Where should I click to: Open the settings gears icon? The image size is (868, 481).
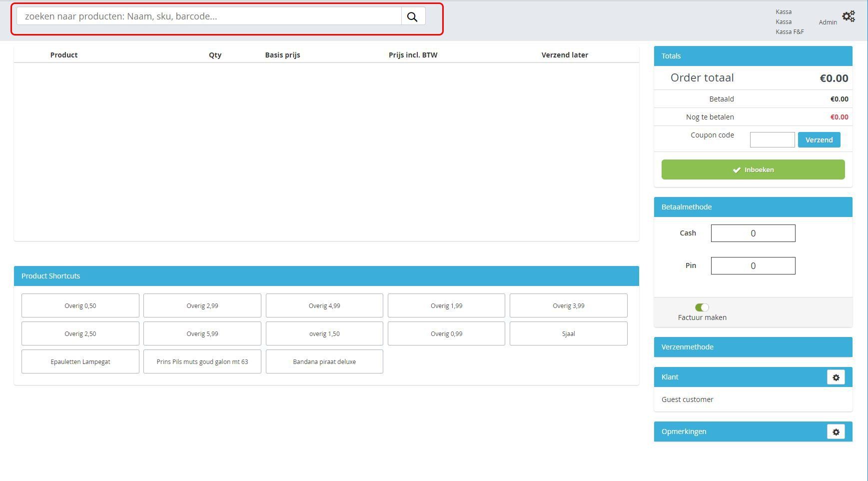(x=849, y=16)
